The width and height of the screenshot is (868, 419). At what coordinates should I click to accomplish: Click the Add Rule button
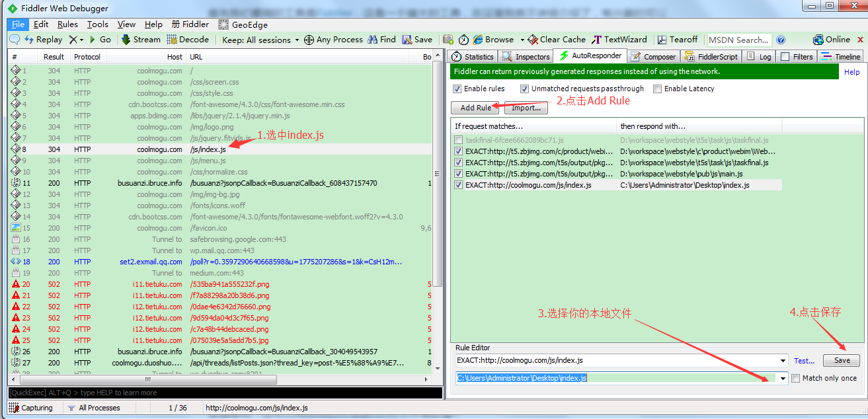click(x=475, y=108)
